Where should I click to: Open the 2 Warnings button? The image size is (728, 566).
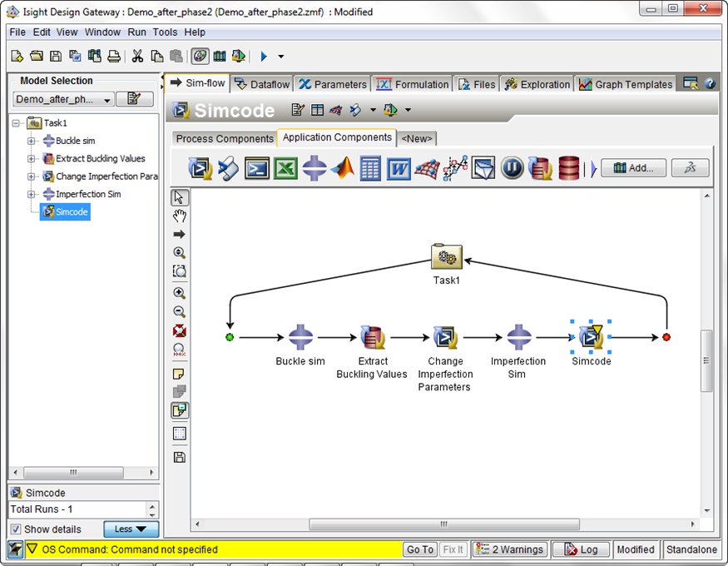tap(509, 549)
